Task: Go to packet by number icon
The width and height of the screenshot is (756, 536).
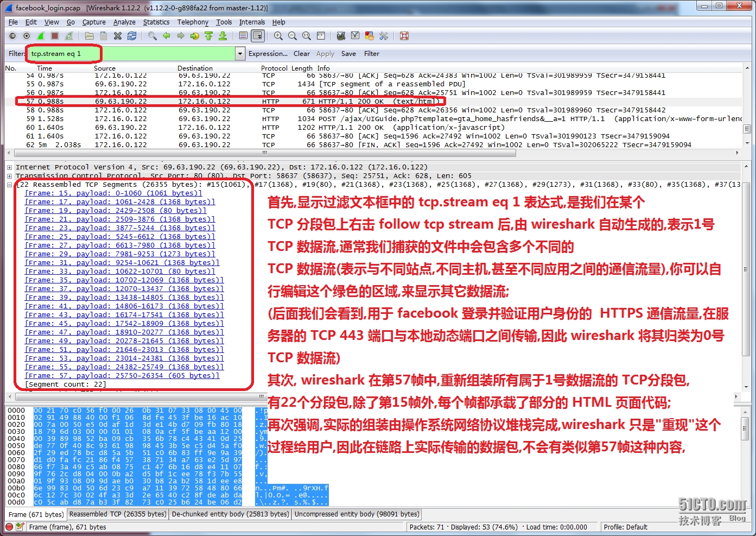Action: (x=195, y=36)
